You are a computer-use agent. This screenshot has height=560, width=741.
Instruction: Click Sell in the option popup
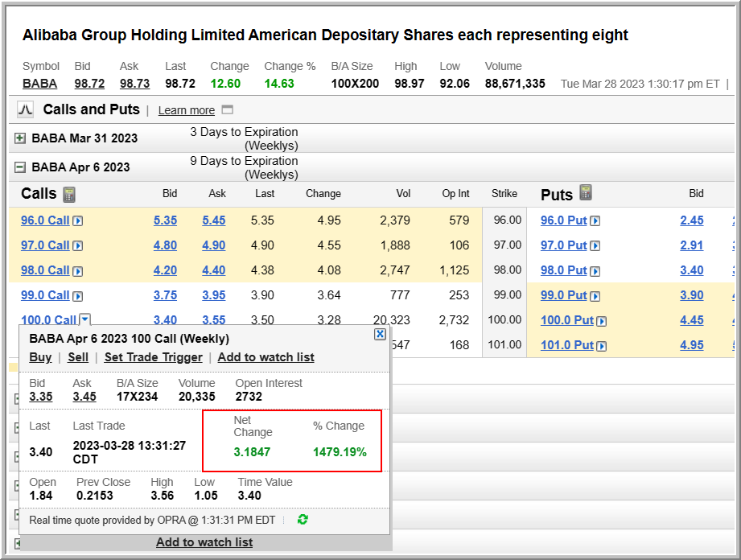tap(78, 357)
